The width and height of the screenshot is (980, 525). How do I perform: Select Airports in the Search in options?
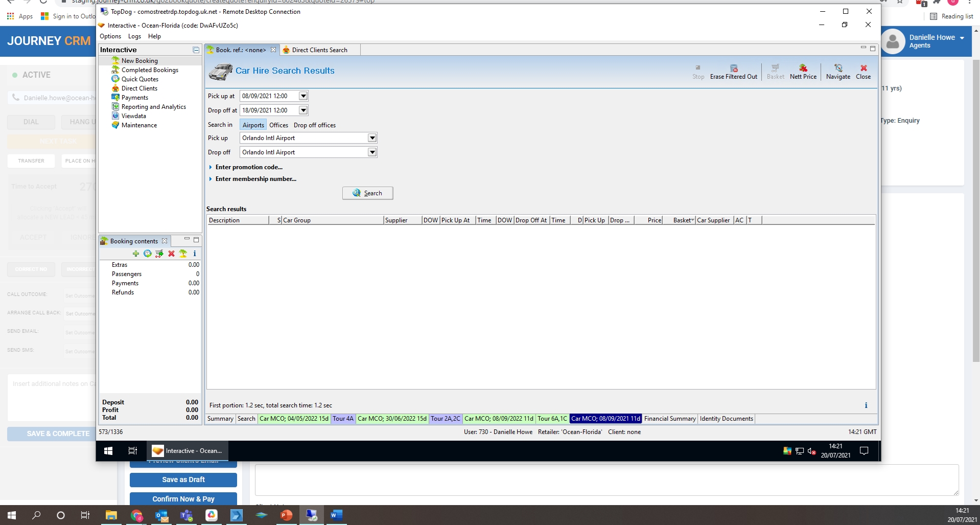253,125
